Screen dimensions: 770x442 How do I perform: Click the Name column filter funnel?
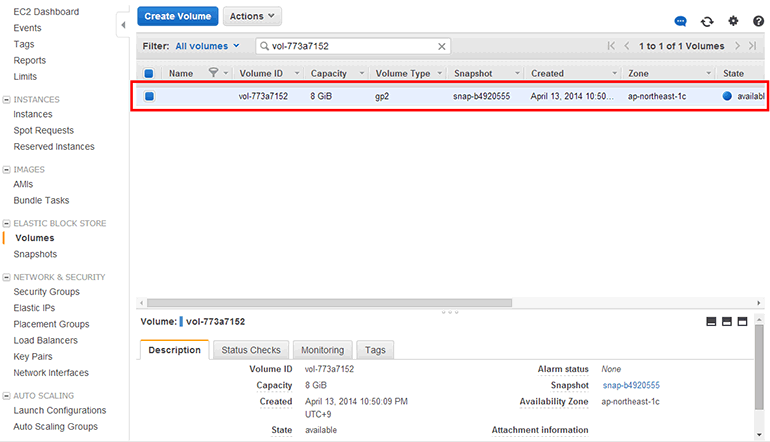pos(213,73)
